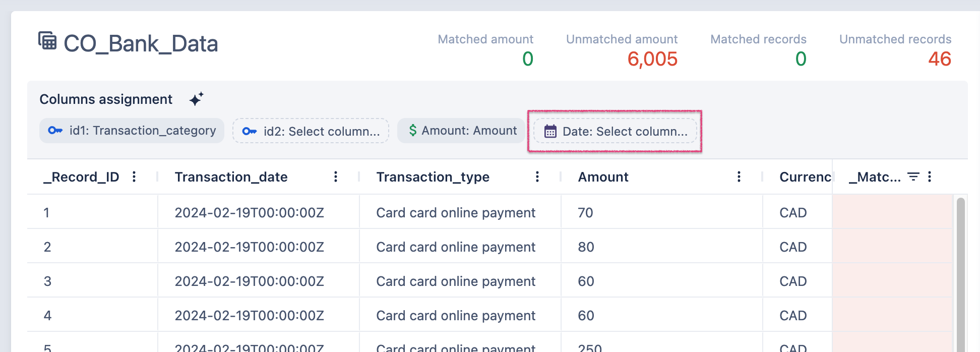Open the Transaction_date column options menu
The image size is (980, 352).
[x=336, y=177]
